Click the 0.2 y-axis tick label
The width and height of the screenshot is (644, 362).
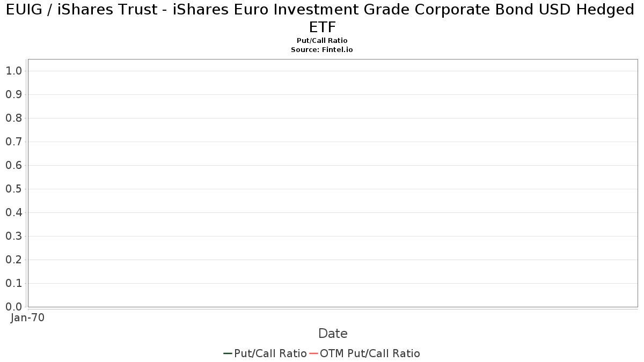pos(13,260)
